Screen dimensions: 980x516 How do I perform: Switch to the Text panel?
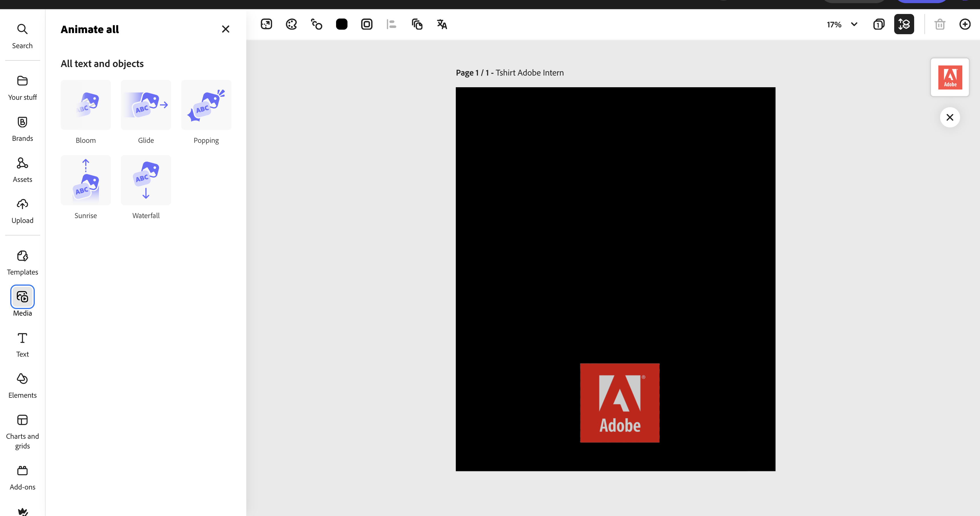click(22, 344)
